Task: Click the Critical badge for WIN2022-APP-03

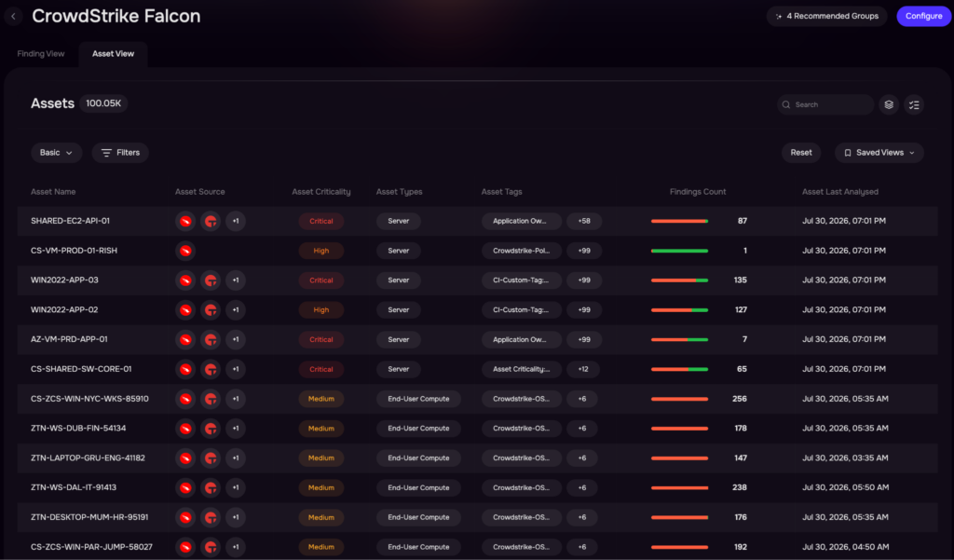Action: tap(321, 280)
